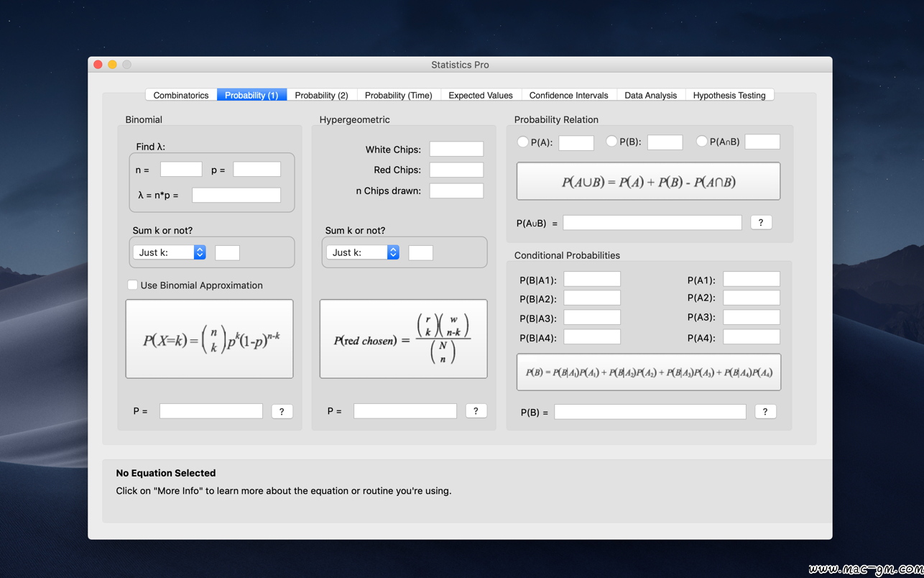Switch to the Combinatorics tab
Viewport: 924px width, 578px height.
click(x=181, y=95)
